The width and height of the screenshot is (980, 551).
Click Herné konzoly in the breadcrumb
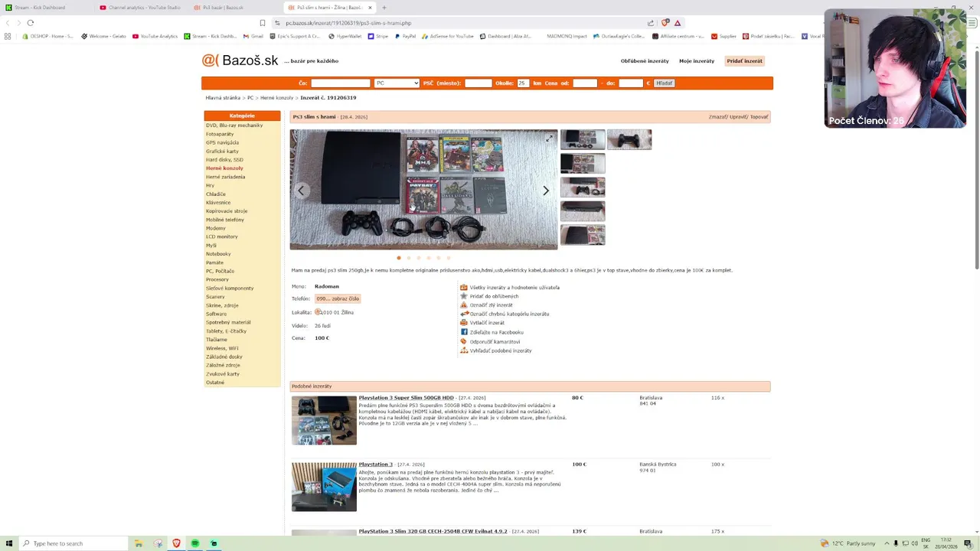click(277, 98)
